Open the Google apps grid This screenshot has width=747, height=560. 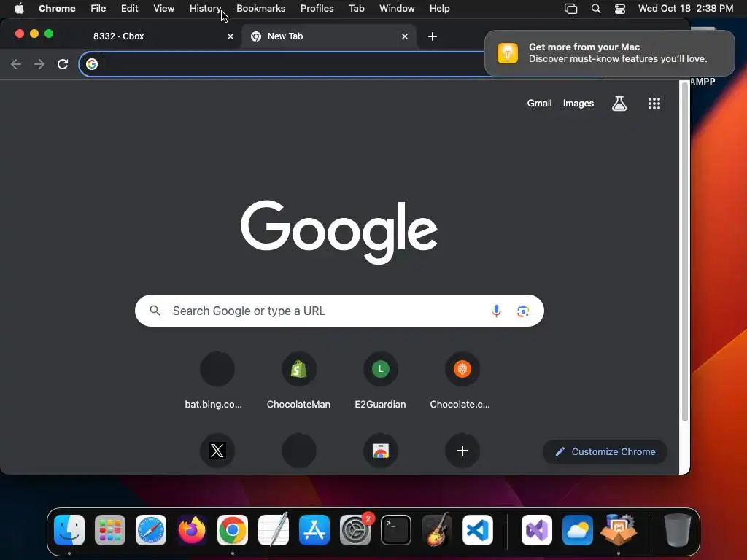654,104
